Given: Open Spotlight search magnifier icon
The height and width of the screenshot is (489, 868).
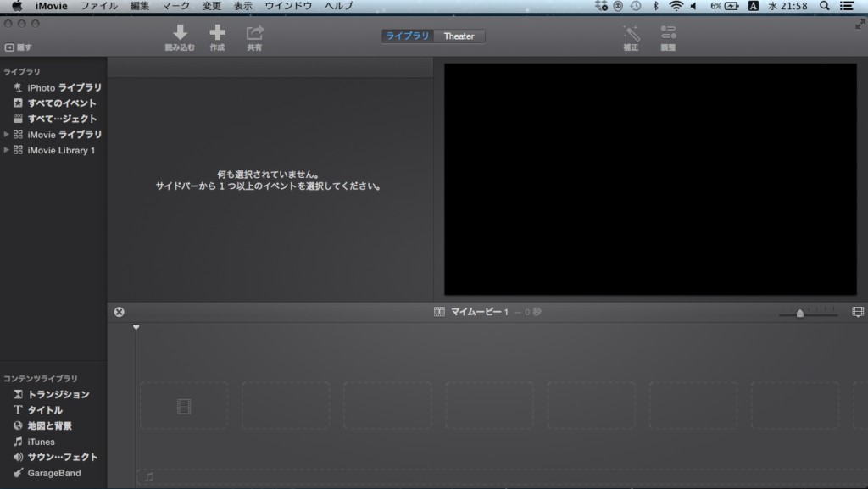Looking at the screenshot, I should pyautogui.click(x=824, y=6).
